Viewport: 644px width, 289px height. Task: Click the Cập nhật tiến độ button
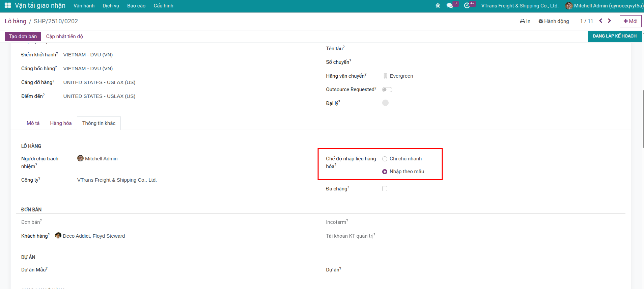click(64, 36)
